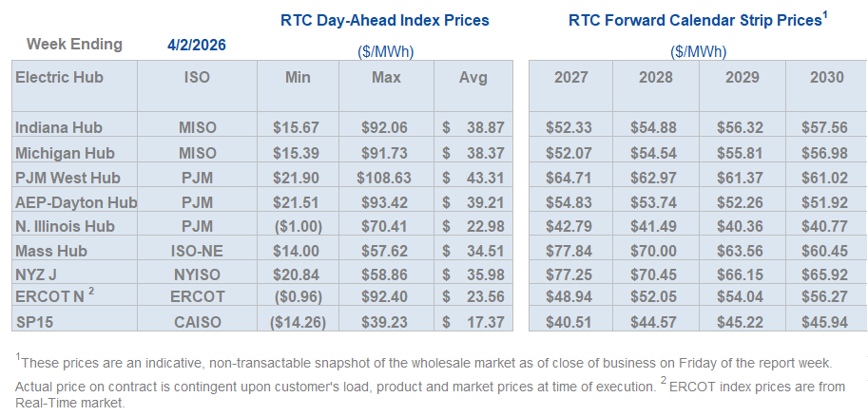The height and width of the screenshot is (416, 868).
Task: Select the RTC Day-Ahead Index Prices heading
Action: point(385,20)
